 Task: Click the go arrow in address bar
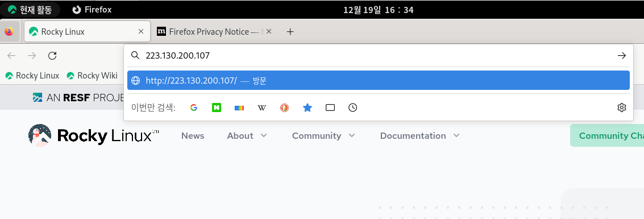621,56
